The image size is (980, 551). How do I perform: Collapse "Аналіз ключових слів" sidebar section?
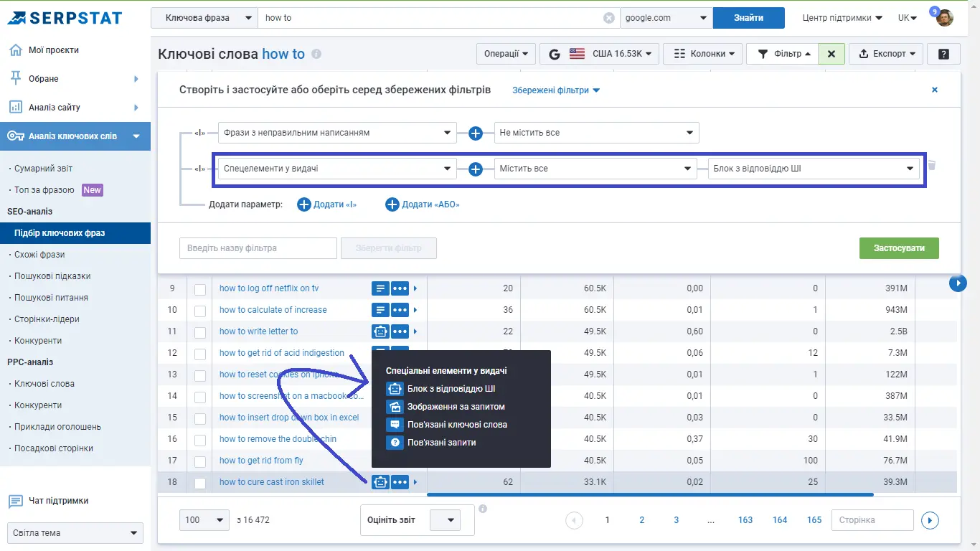point(75,136)
